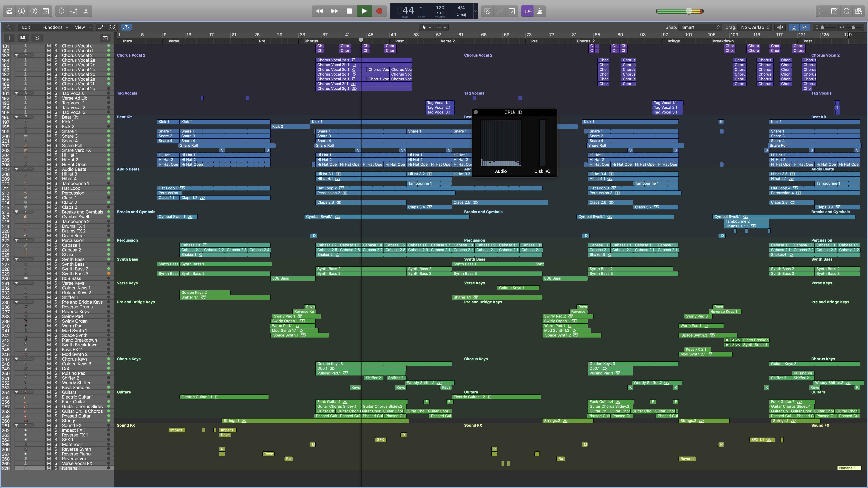The image size is (868, 488).
Task: Click the Add Tracks button at top left
Action: [9, 38]
